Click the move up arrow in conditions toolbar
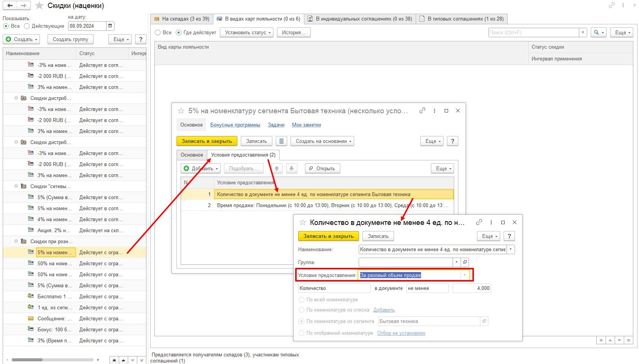This screenshot has height=364, width=639. pos(277,168)
